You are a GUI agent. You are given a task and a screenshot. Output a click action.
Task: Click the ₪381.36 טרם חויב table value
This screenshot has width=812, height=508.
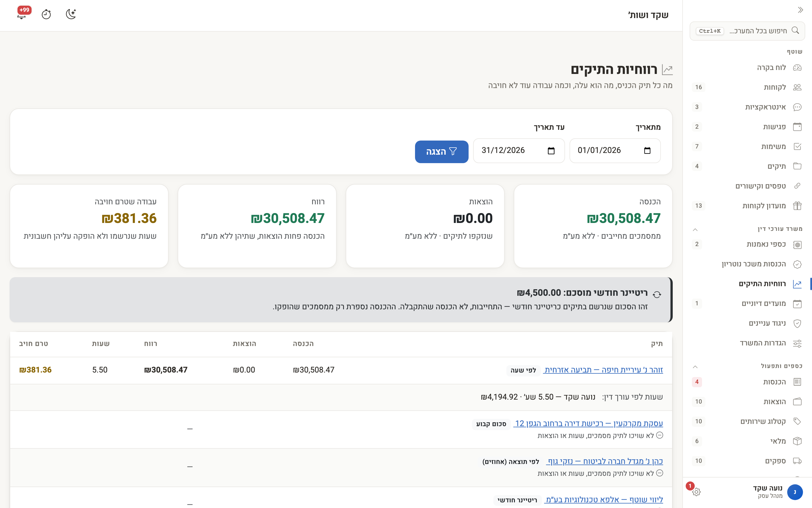(35, 370)
